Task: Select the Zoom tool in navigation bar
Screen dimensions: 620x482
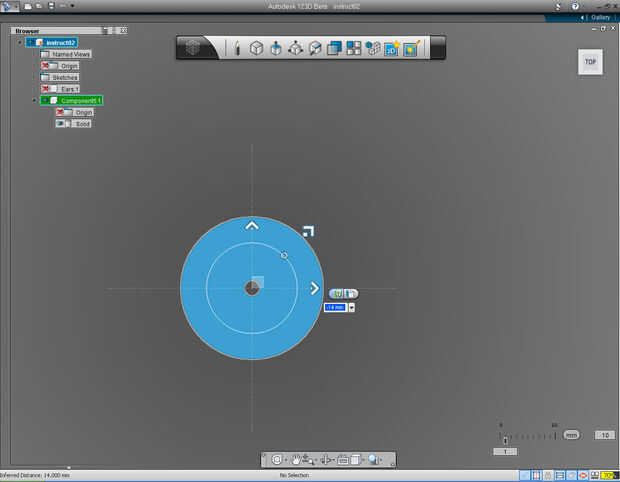Action: (307, 459)
